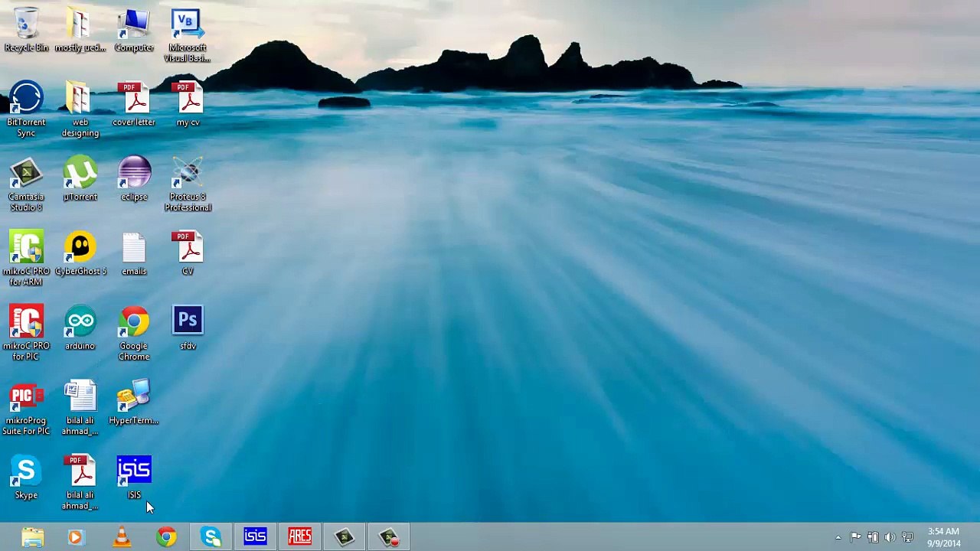
Task: Select the 'bilal ali ahmad' PDF file
Action: coord(80,483)
